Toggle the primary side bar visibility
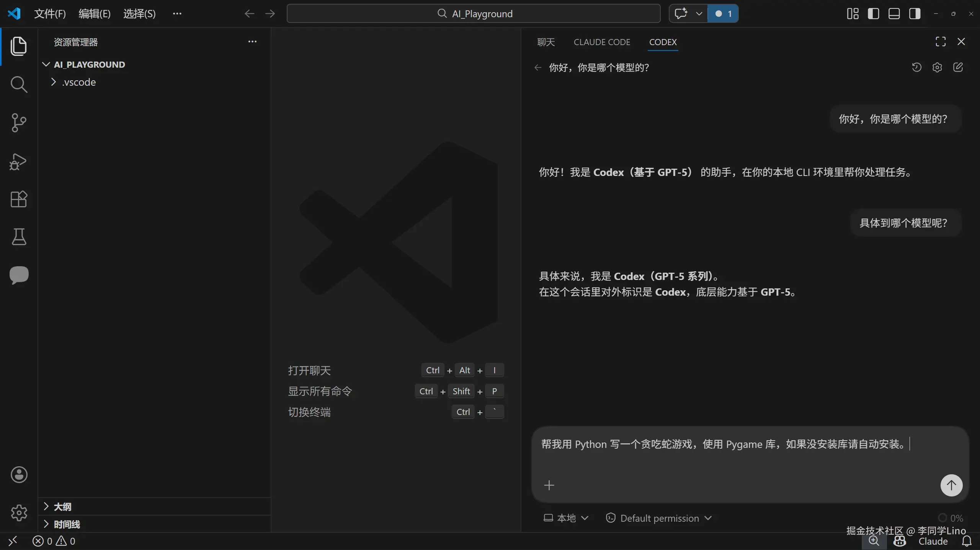 click(873, 14)
